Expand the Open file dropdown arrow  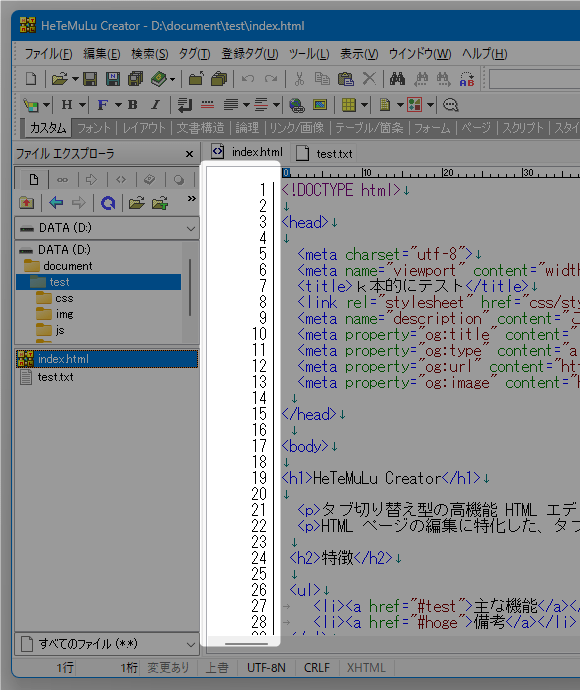point(75,80)
